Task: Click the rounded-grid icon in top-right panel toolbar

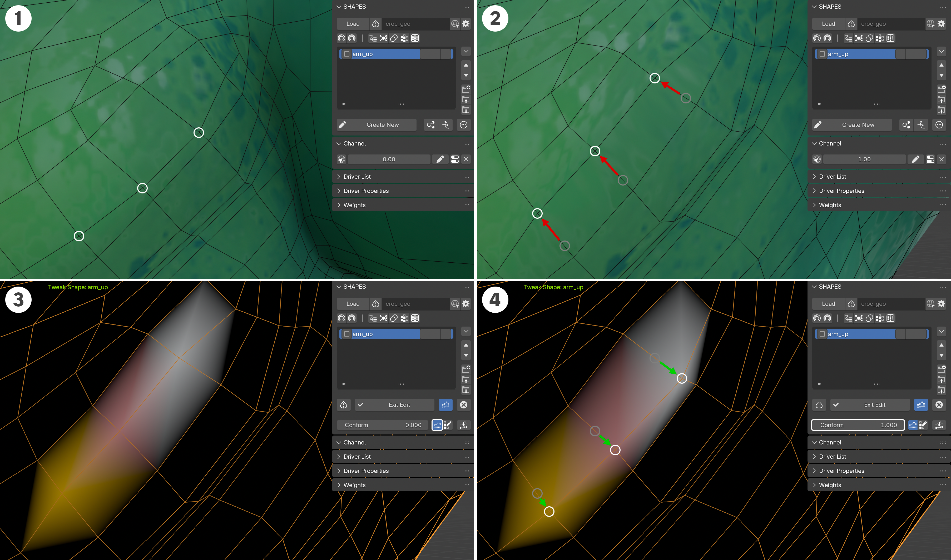Action: point(890,38)
